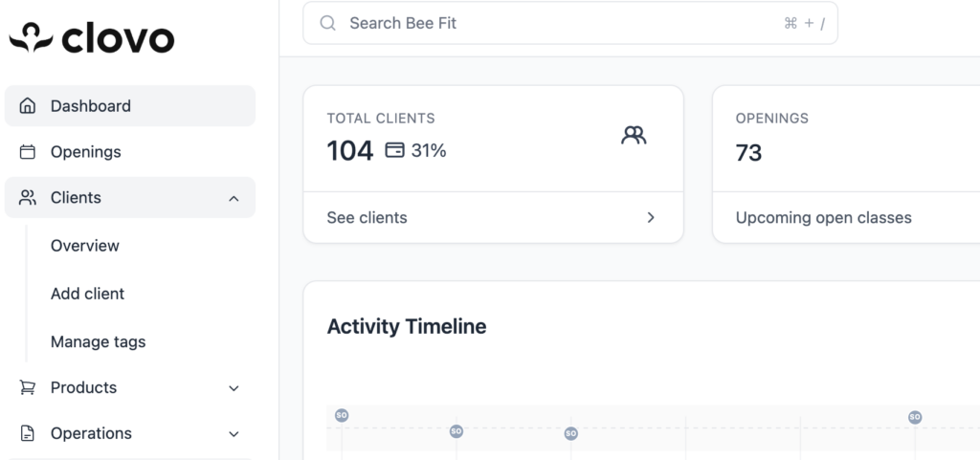Open Upcoming open classes link
Viewport: 980px width, 460px height.
(x=823, y=218)
